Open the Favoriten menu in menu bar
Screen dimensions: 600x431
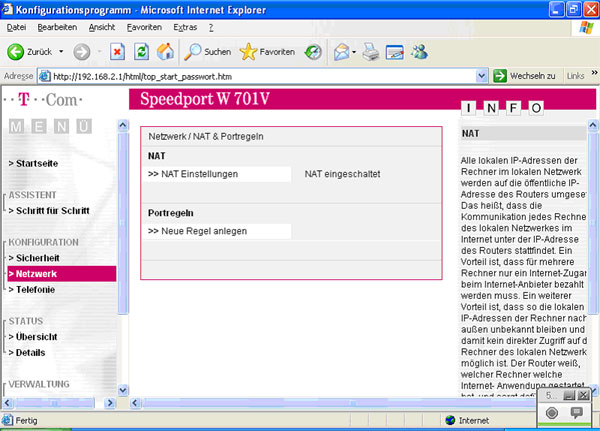pyautogui.click(x=144, y=26)
